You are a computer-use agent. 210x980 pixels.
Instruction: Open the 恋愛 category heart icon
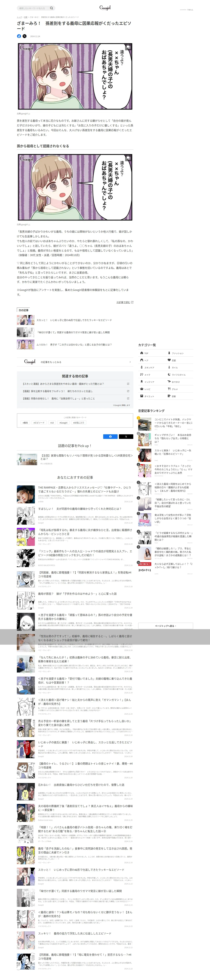[169, 360]
